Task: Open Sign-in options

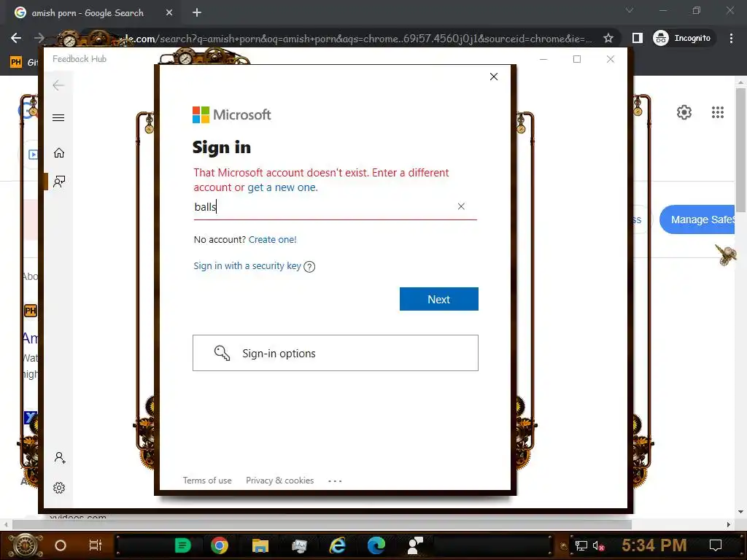Action: pos(336,353)
